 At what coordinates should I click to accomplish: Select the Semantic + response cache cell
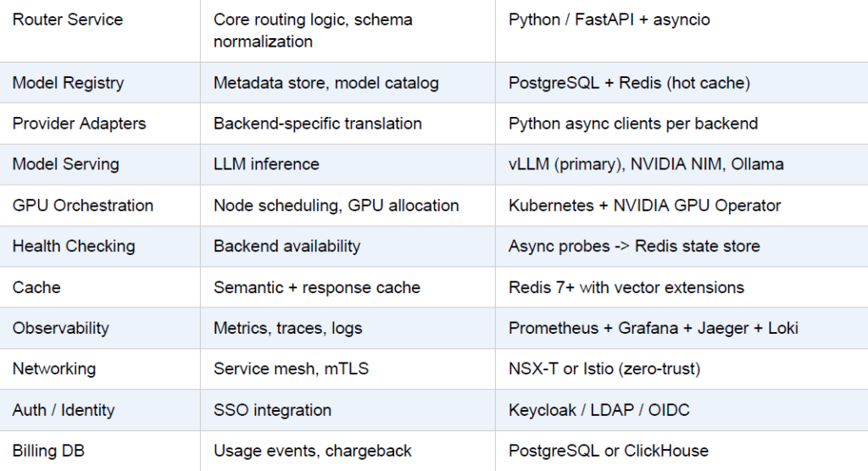pos(316,288)
